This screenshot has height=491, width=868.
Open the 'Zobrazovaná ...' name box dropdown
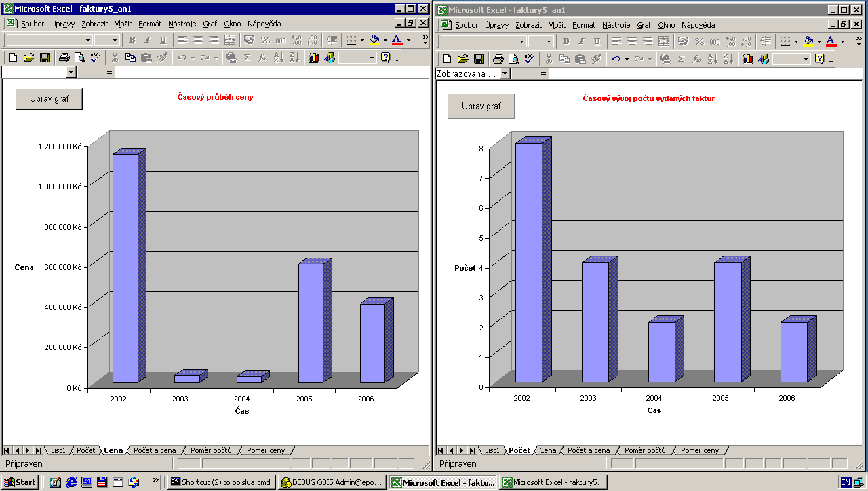[505, 73]
